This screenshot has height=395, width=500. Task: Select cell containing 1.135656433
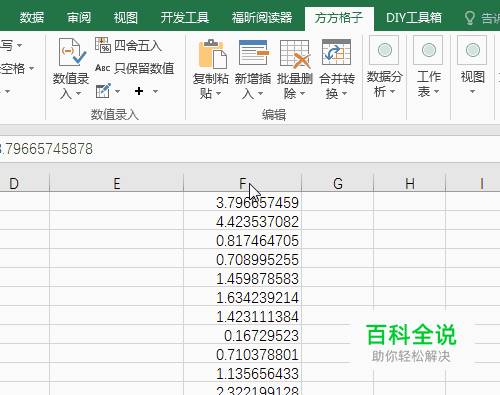[x=242, y=372]
